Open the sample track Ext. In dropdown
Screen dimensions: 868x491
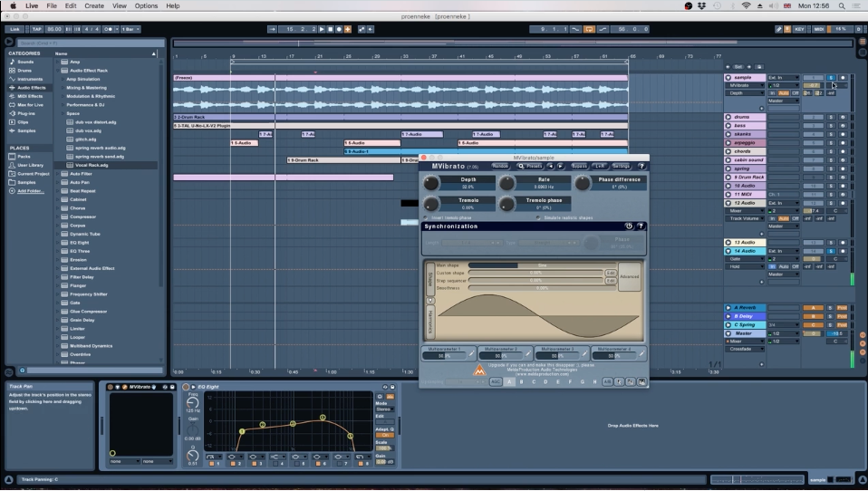tap(784, 78)
